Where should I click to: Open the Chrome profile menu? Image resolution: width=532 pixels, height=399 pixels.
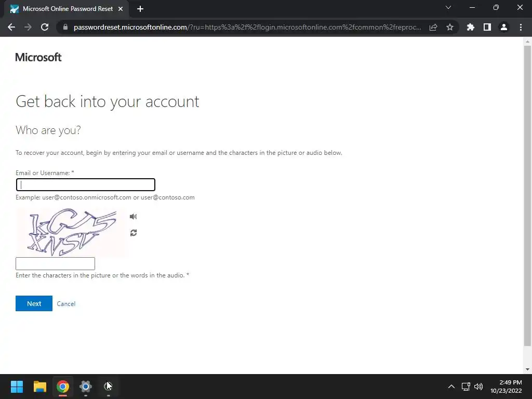click(504, 27)
